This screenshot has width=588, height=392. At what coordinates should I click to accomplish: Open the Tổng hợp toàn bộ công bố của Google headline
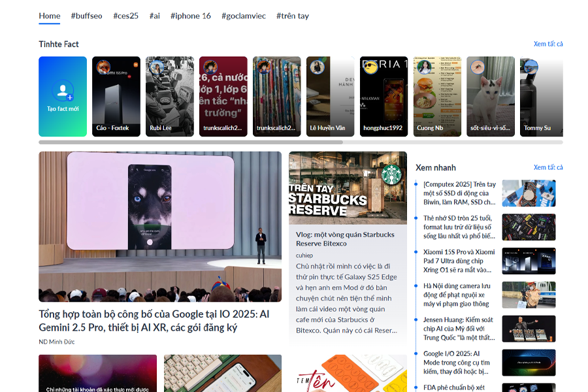click(x=154, y=321)
